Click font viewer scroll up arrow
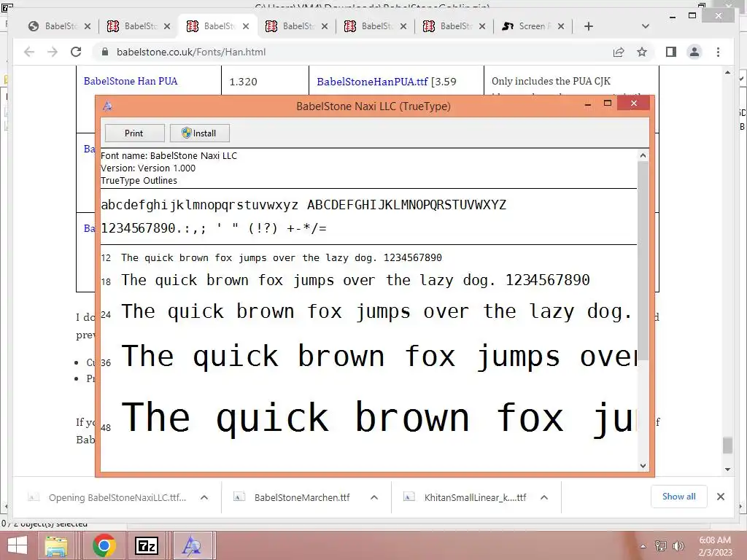 click(x=643, y=155)
